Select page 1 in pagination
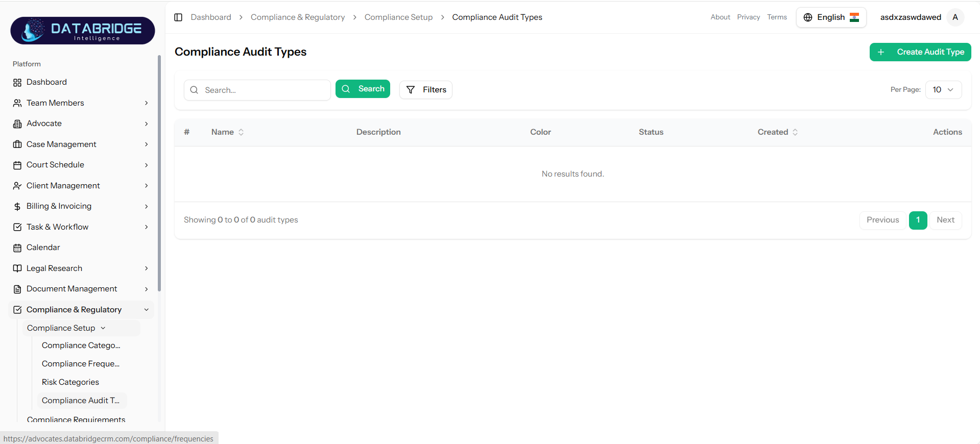 tap(918, 220)
